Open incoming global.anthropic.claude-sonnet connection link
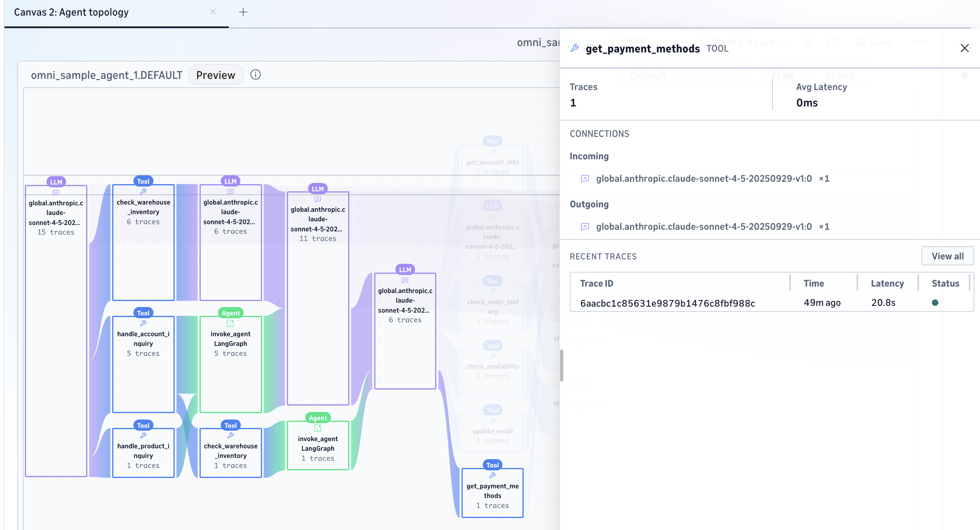980x530 pixels. (704, 179)
